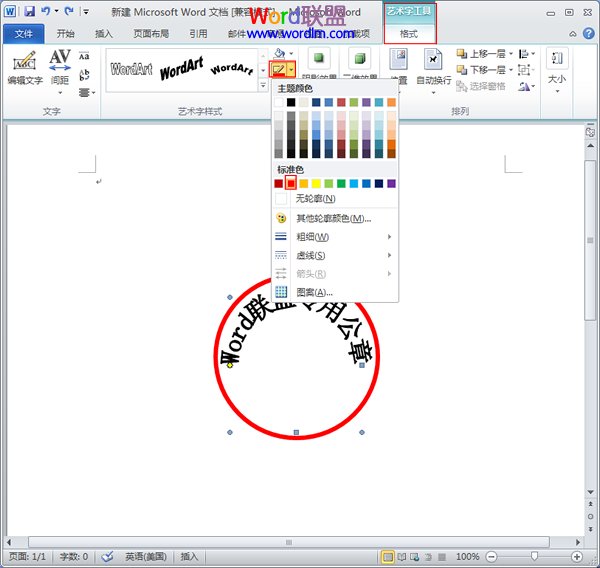
Task: Pick the red standard color swatch
Action: 291,184
